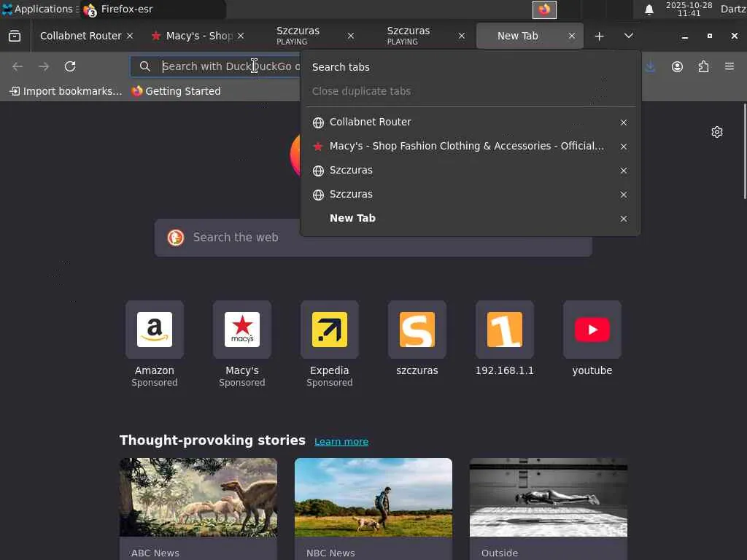Click the Firefox workspace icon in top panel

click(x=544, y=9)
